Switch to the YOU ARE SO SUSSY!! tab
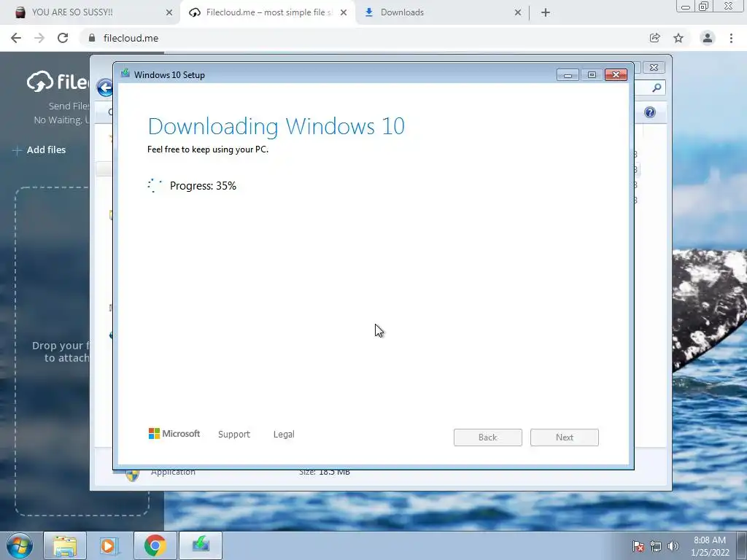 (x=90, y=12)
